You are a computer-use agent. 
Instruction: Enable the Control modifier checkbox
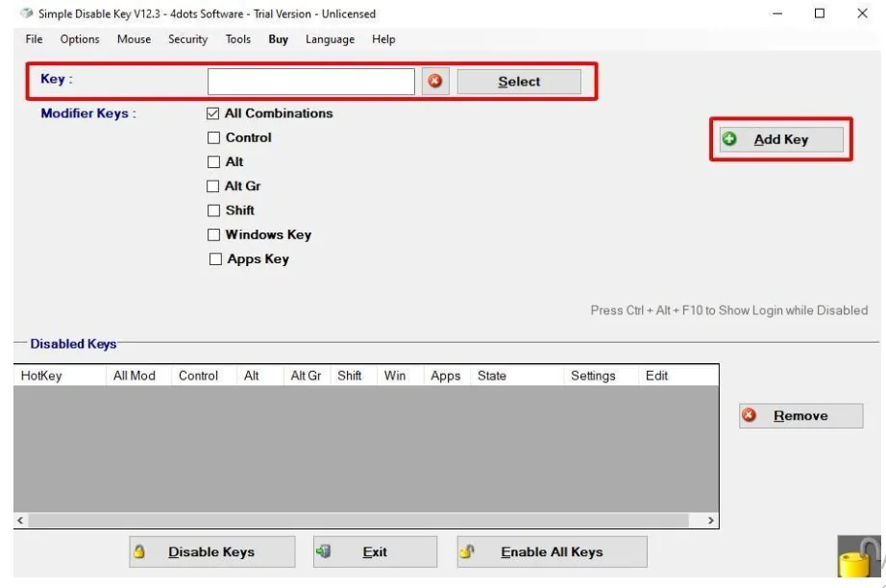[x=214, y=137]
